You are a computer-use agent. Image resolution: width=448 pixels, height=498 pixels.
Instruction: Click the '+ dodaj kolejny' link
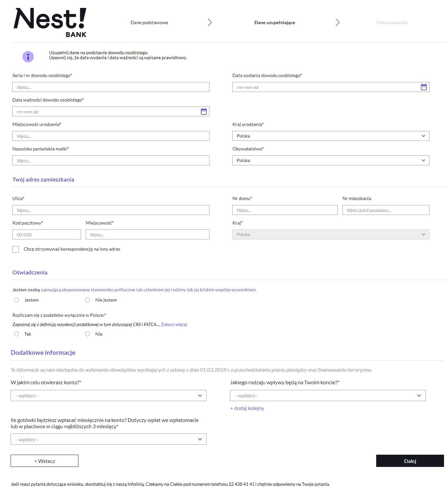247,408
